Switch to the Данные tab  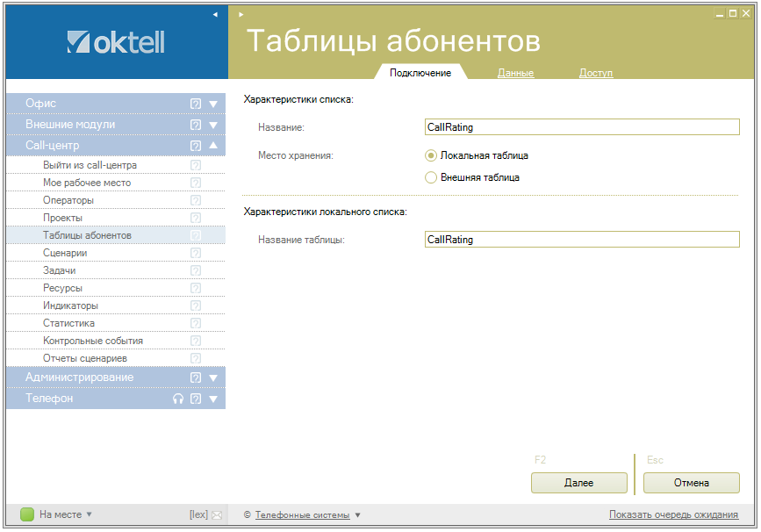[515, 73]
